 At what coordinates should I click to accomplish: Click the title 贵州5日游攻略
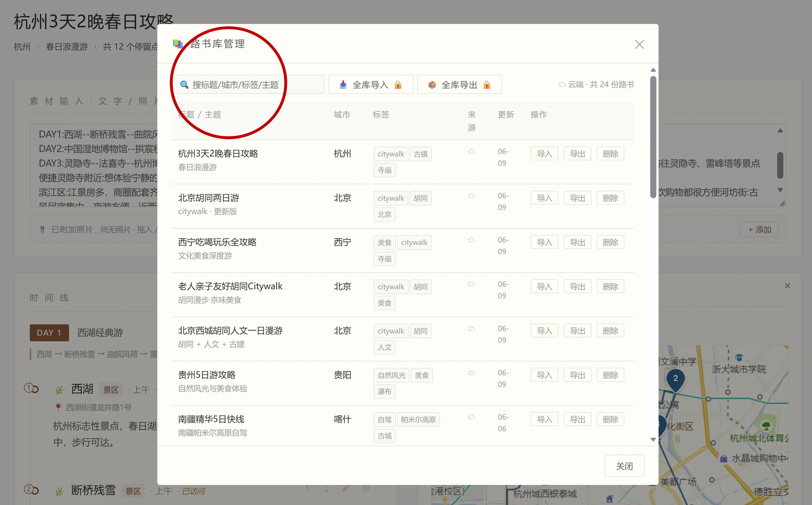pyautogui.click(x=207, y=375)
